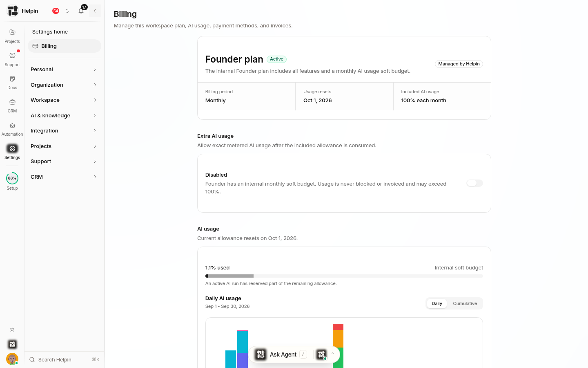This screenshot has height=368, width=588.
Task: Click the '1.1% used' label
Action: point(217,268)
